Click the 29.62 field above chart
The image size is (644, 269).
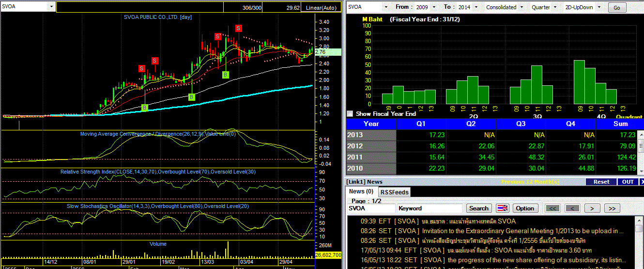tap(282, 7)
